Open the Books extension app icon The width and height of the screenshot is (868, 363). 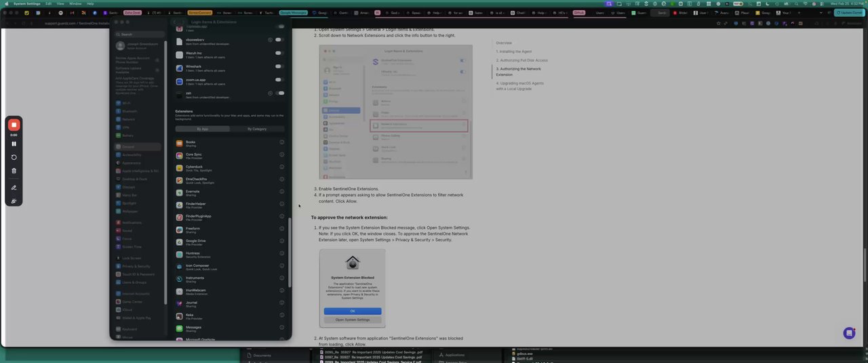coord(179,143)
